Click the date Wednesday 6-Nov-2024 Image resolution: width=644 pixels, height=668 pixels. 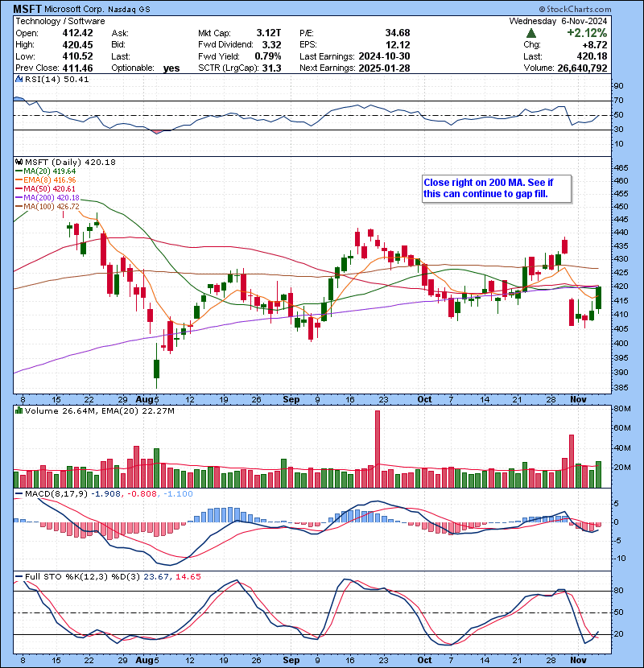click(559, 21)
